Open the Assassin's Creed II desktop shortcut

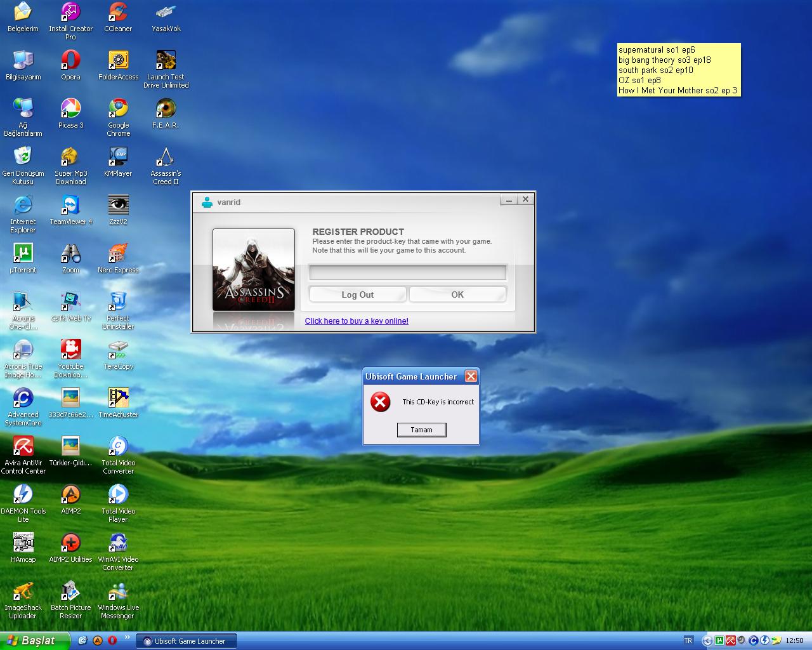166,166
